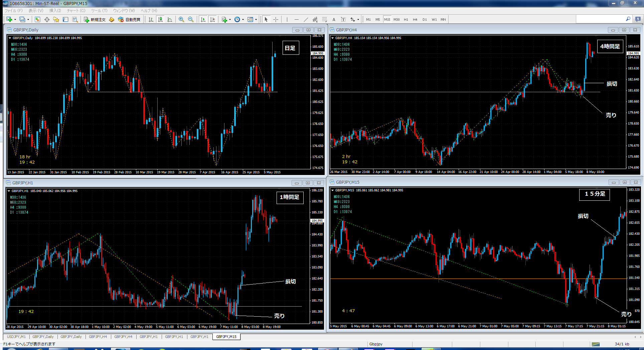
Task: Select the horizontal line drawing tool
Action: (x=296, y=19)
